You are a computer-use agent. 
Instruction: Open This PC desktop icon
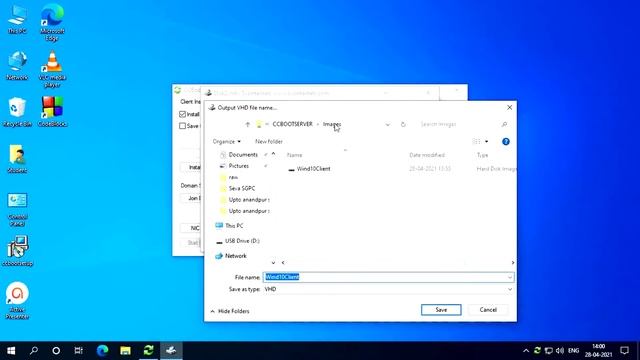[x=17, y=19]
